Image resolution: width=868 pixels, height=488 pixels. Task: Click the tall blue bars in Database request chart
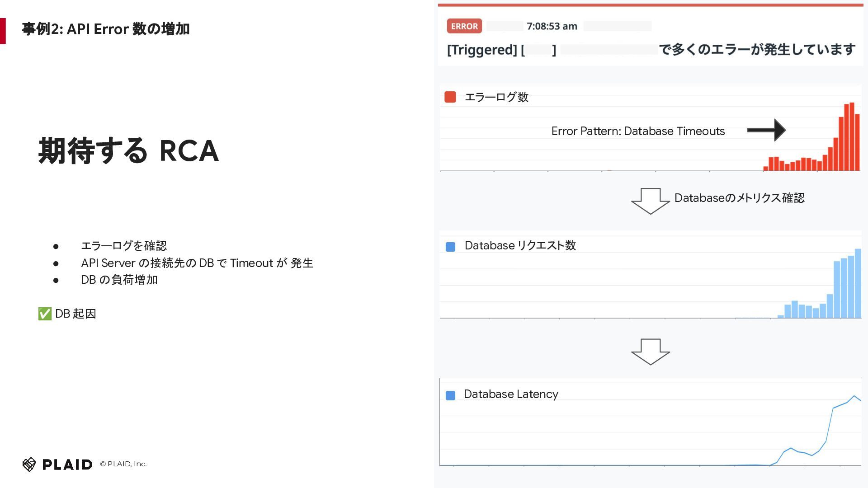click(x=847, y=283)
